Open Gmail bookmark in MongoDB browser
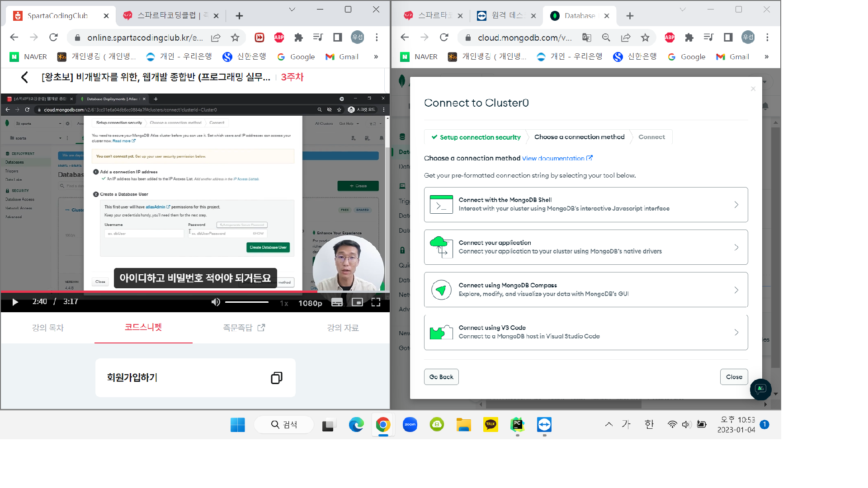This screenshot has height=488, width=868. (x=732, y=56)
